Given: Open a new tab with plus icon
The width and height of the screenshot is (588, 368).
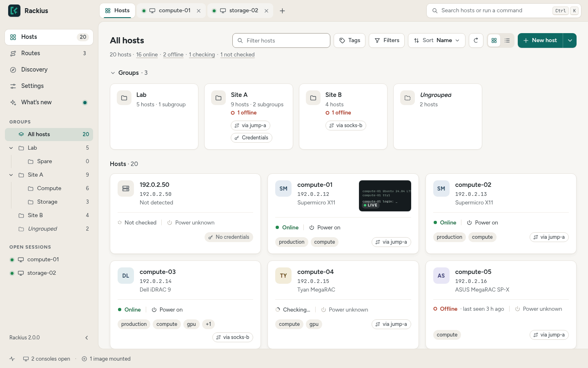Looking at the screenshot, I should point(282,11).
